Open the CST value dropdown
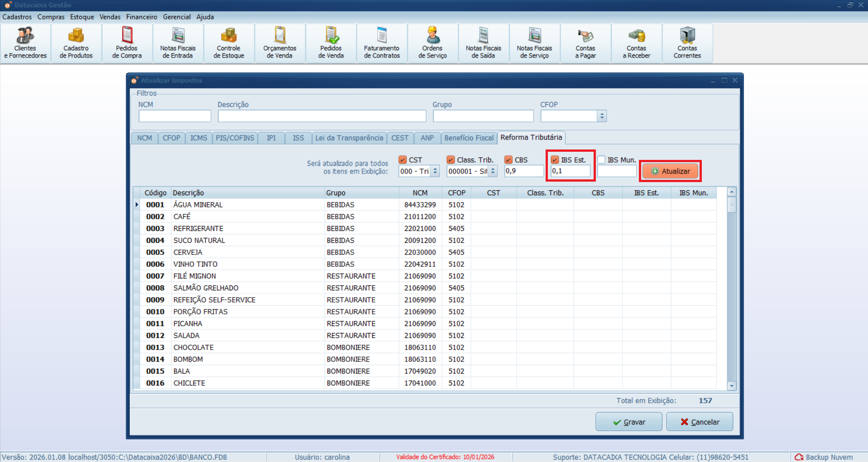Screen dimensions: 868x462 tap(435, 171)
